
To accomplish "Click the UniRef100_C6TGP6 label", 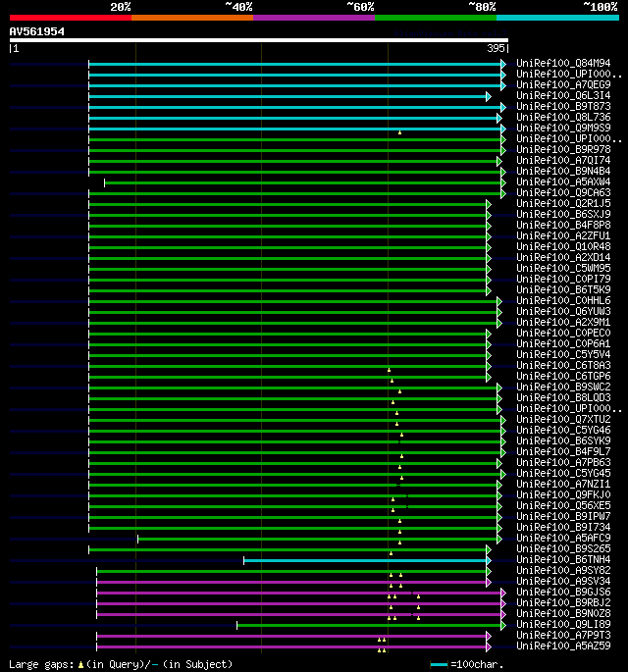I will click(x=563, y=377).
